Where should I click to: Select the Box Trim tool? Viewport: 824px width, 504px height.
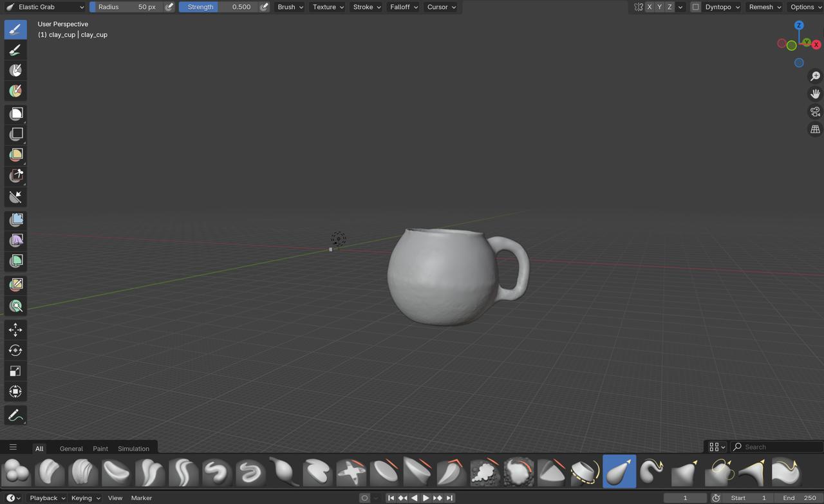(x=15, y=175)
